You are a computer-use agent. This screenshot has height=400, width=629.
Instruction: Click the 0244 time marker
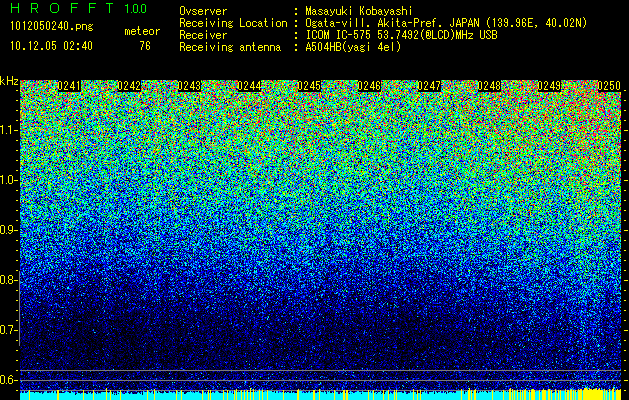pos(249,86)
